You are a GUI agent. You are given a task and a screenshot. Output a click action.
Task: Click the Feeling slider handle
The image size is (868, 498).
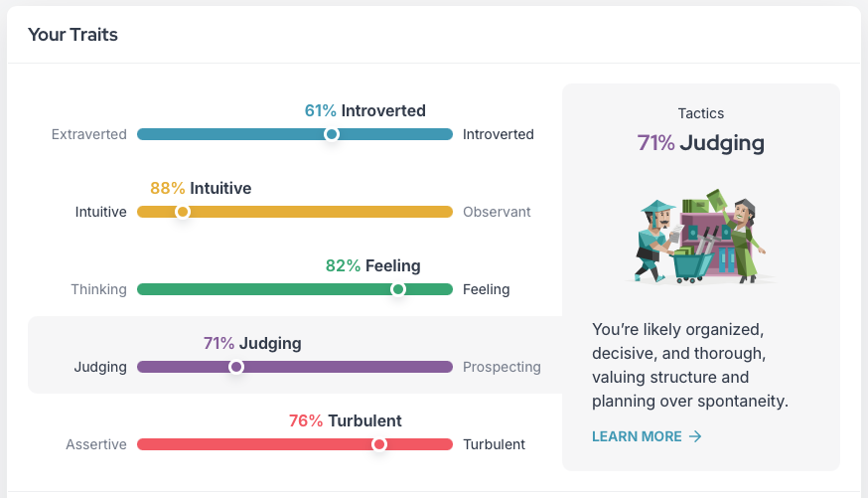click(x=398, y=289)
